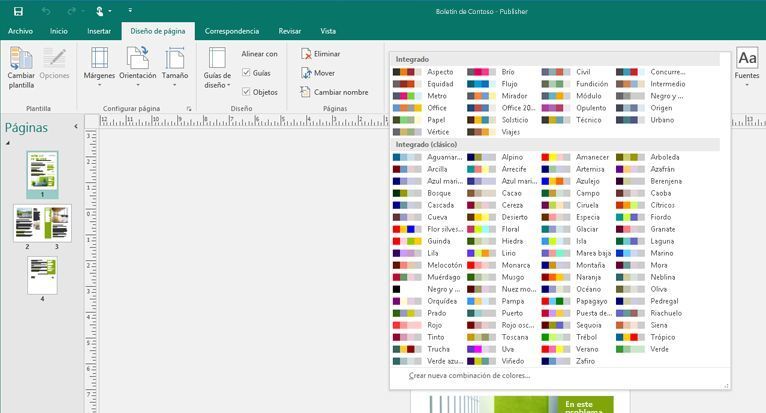Toggle the Objetos checkbox
The image size is (766, 413).
247,92
